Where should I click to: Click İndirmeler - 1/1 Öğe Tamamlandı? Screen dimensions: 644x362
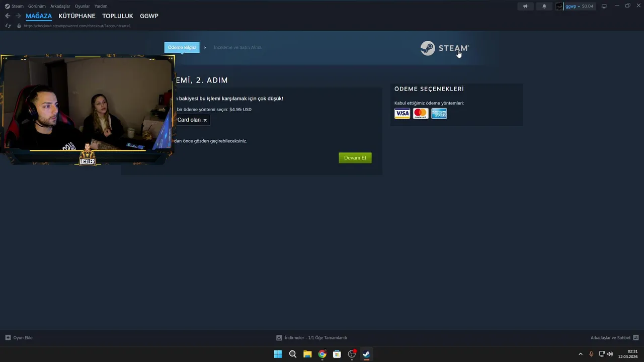pyautogui.click(x=316, y=338)
